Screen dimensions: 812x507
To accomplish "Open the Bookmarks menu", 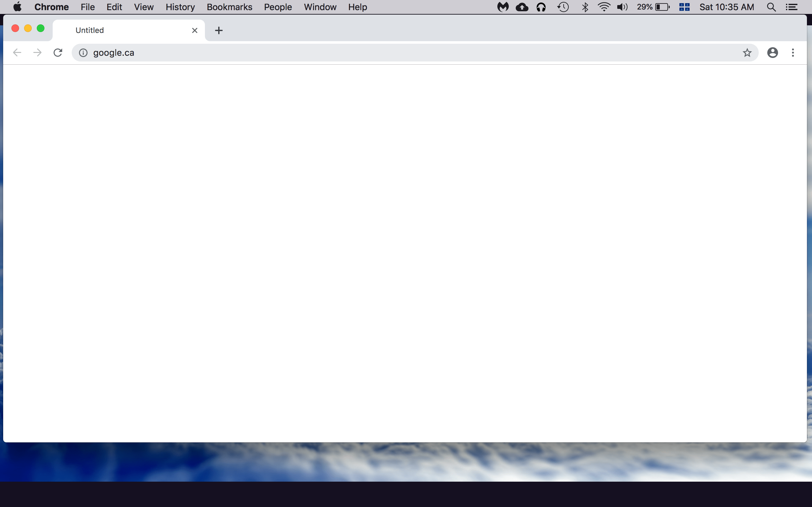I will click(x=230, y=7).
